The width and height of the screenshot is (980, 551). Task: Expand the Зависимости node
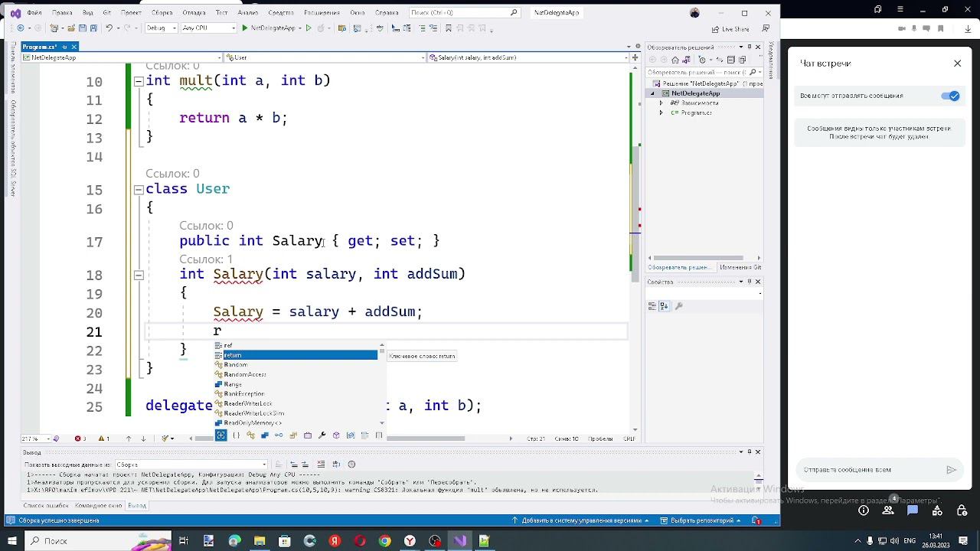click(661, 103)
